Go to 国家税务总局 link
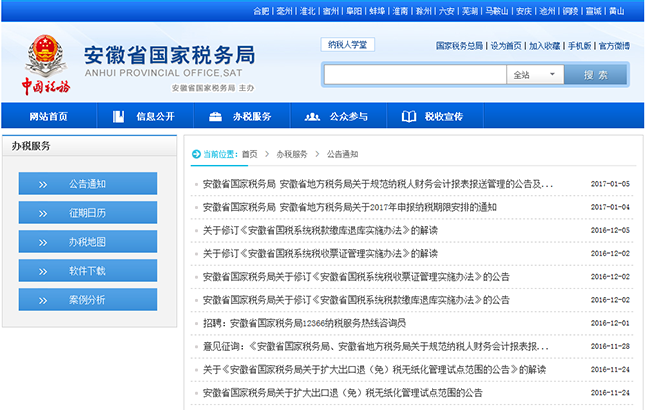The image size is (650, 410). click(x=459, y=46)
